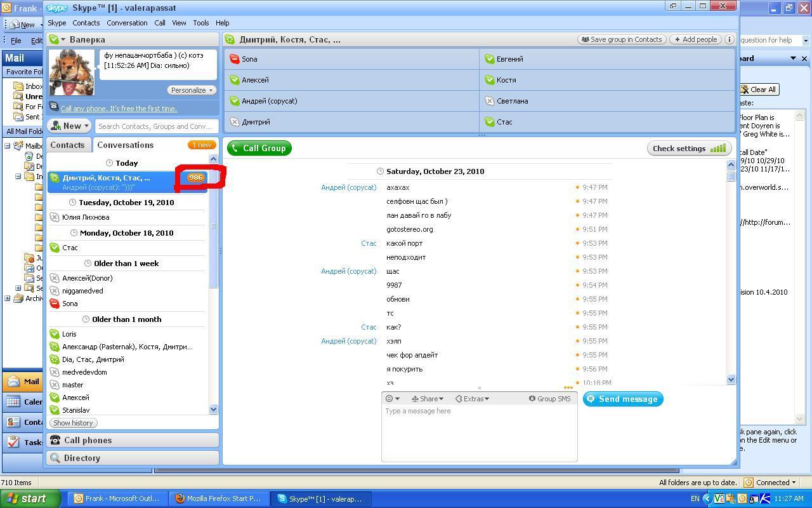Click Save group in Contacts
Screen dimensions: 812x508
coord(622,39)
